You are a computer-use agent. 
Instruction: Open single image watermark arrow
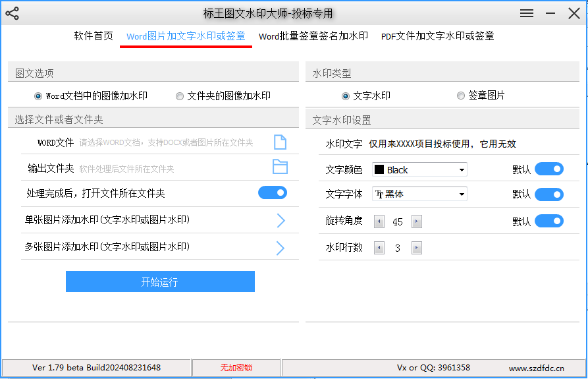[x=281, y=220]
